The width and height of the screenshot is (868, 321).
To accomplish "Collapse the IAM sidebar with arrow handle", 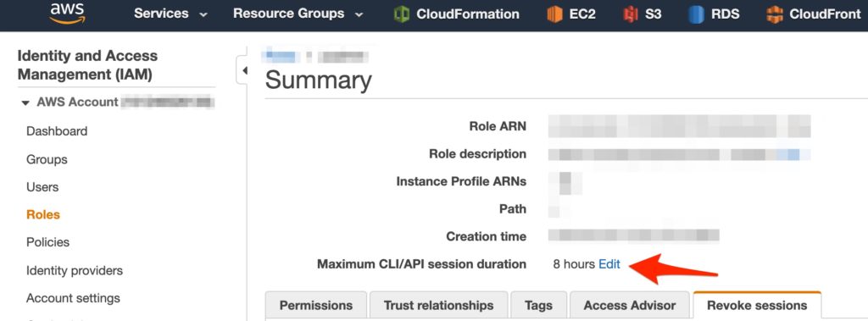I will pos(244,70).
